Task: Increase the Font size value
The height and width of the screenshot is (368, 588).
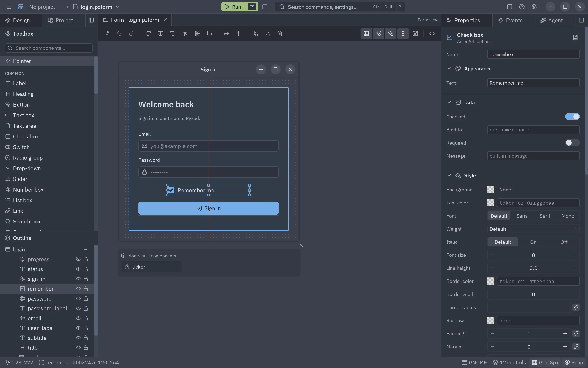Action: [574, 255]
